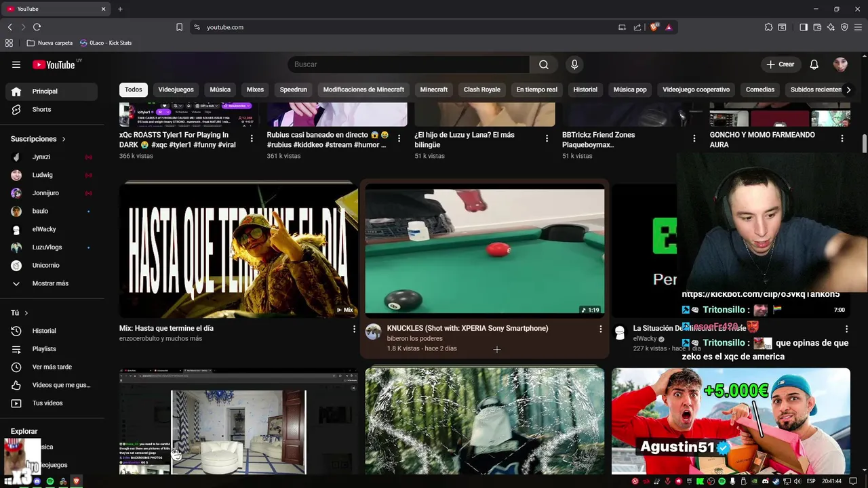Open the Brave Shields lion icon

point(654,27)
